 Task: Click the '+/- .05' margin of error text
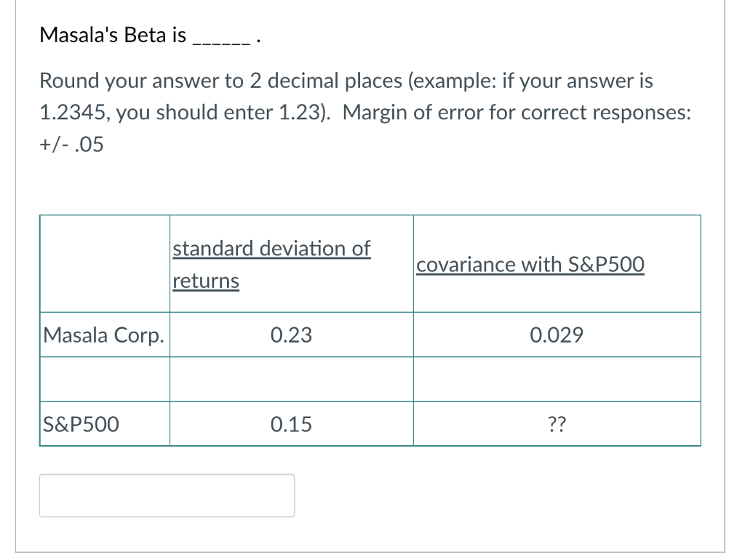click(x=71, y=145)
